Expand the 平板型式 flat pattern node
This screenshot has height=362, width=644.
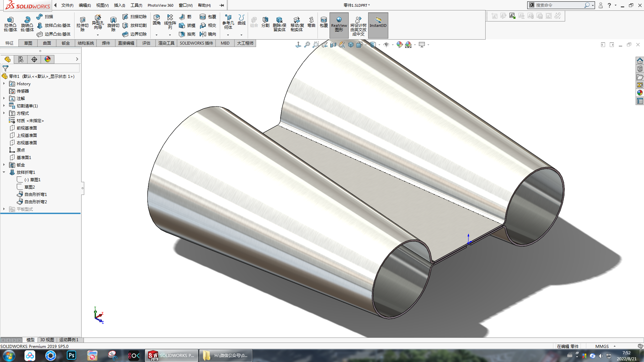[4, 209]
